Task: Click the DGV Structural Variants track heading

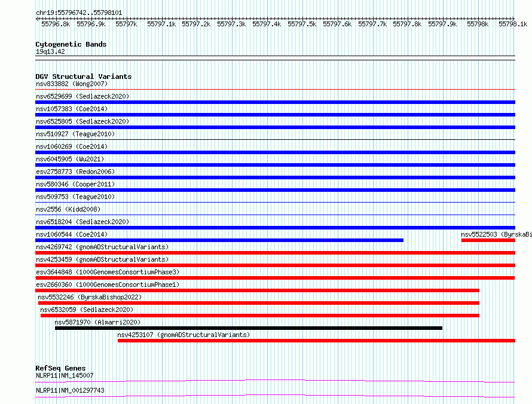Action: click(x=84, y=76)
